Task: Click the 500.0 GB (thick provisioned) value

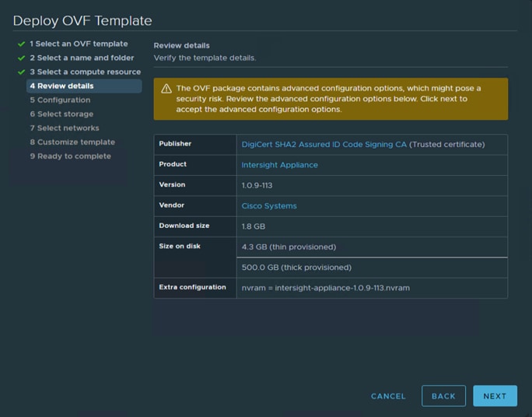Action: 296,268
